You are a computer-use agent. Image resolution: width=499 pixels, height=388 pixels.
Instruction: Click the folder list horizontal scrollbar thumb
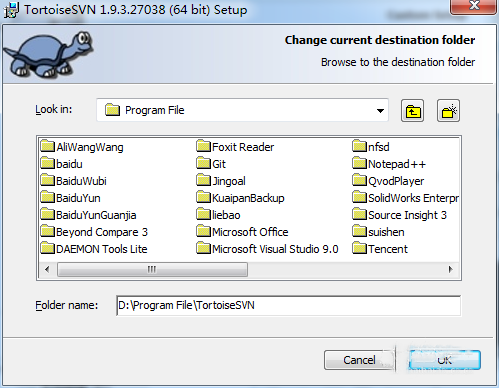point(152,269)
